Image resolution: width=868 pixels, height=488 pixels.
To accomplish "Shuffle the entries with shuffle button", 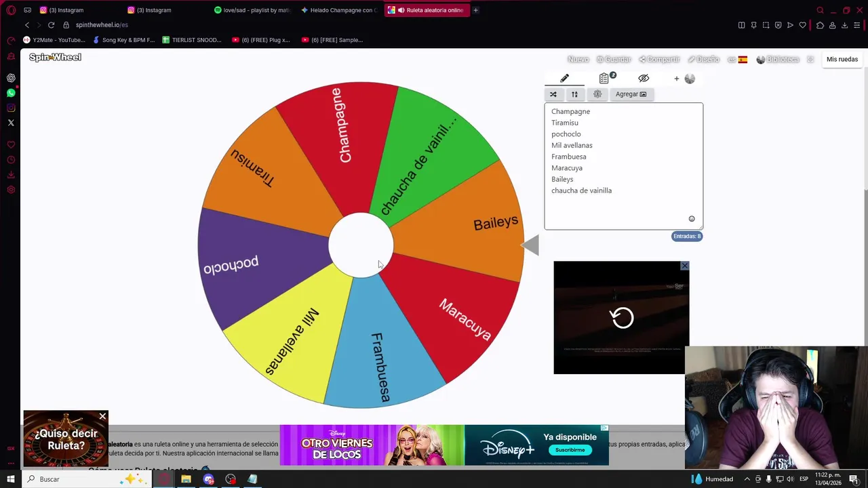I will [x=553, y=94].
